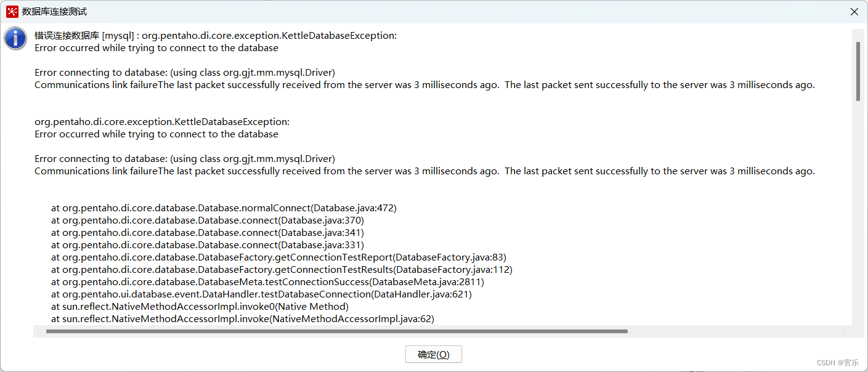Click the DatabaseFactory.getConnectionTestResults stack line

click(282, 270)
